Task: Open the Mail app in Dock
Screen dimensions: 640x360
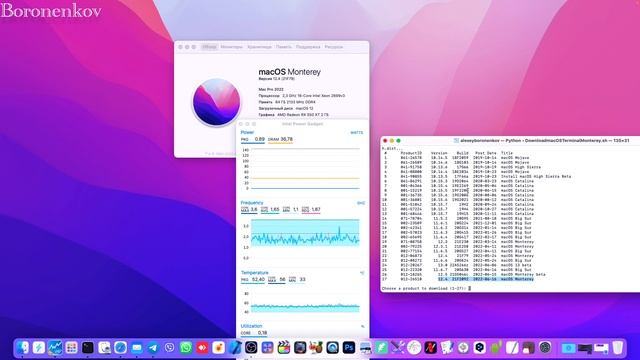Action: click(137, 347)
